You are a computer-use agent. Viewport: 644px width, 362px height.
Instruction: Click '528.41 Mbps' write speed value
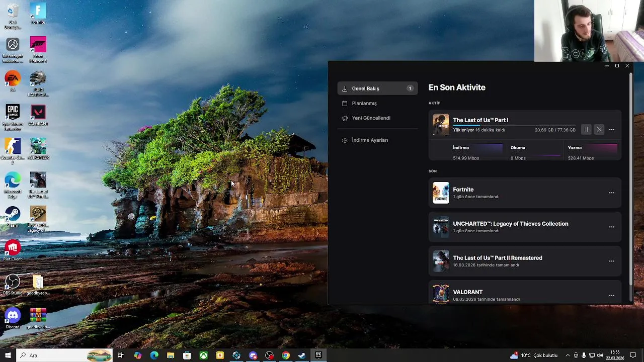point(581,158)
